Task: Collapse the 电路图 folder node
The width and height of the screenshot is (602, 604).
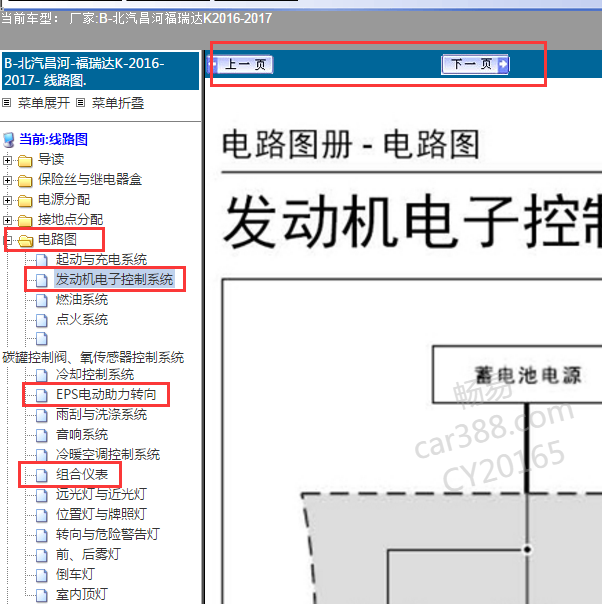Action: [x=7, y=240]
